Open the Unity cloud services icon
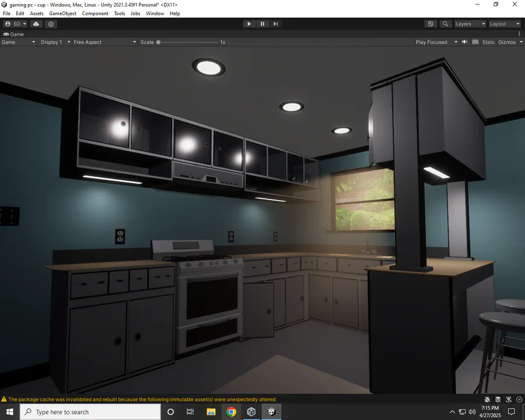Viewport: 525px width, 420px height. point(36,24)
